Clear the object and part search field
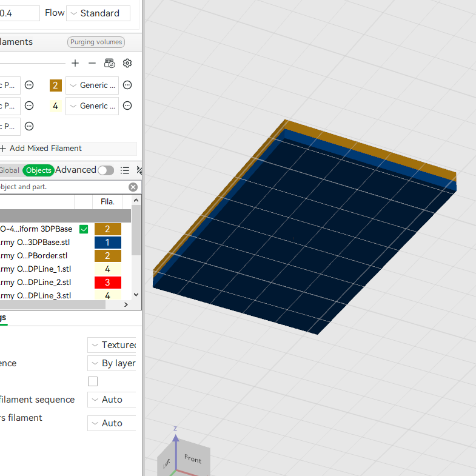Viewport: 476px width, 476px height. coord(133,187)
